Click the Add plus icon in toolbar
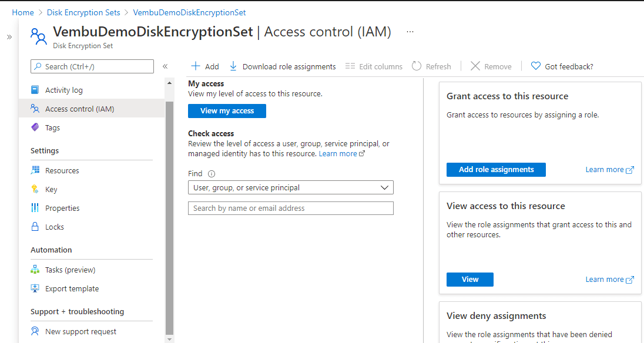 click(x=196, y=66)
